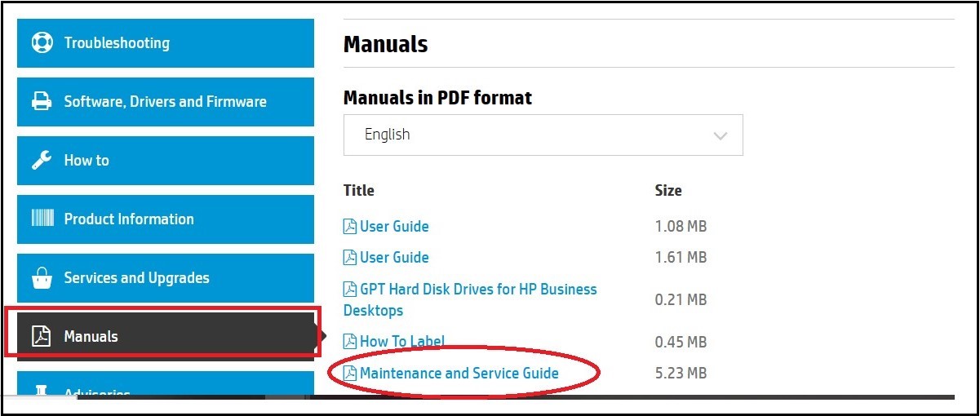This screenshot has width=980, height=416.
Task: Click the PDF icon in Manuals tab
Action: [x=42, y=336]
